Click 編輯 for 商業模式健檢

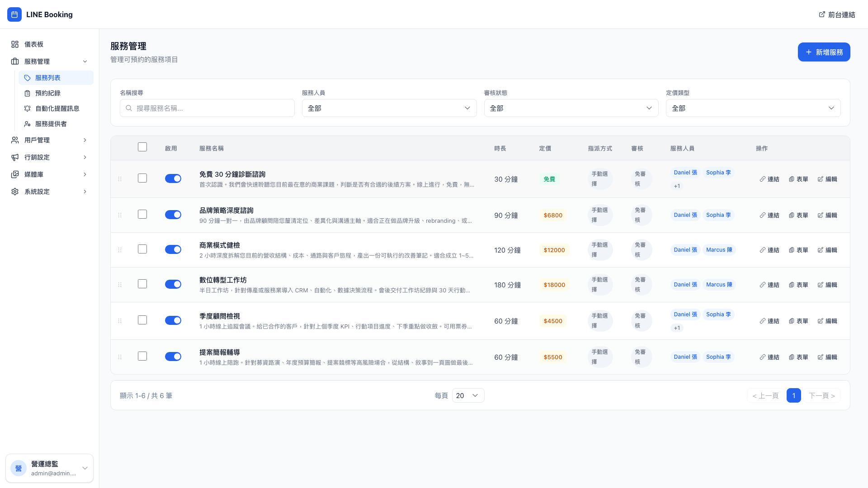827,250
